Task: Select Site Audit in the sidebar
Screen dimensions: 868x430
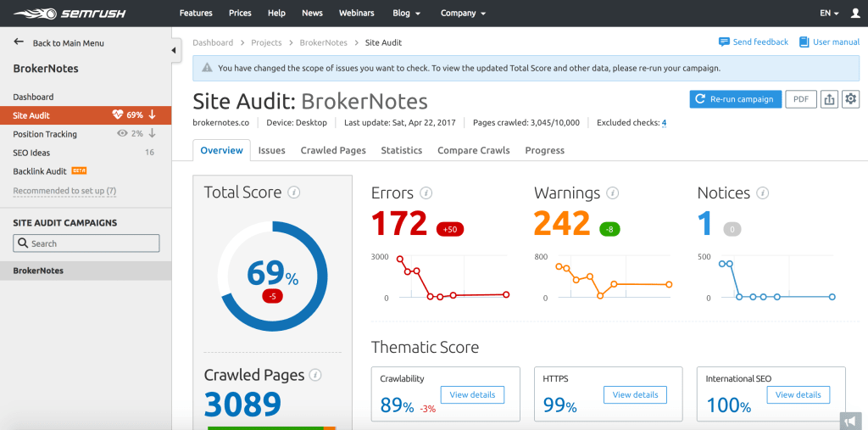Action: click(86, 115)
